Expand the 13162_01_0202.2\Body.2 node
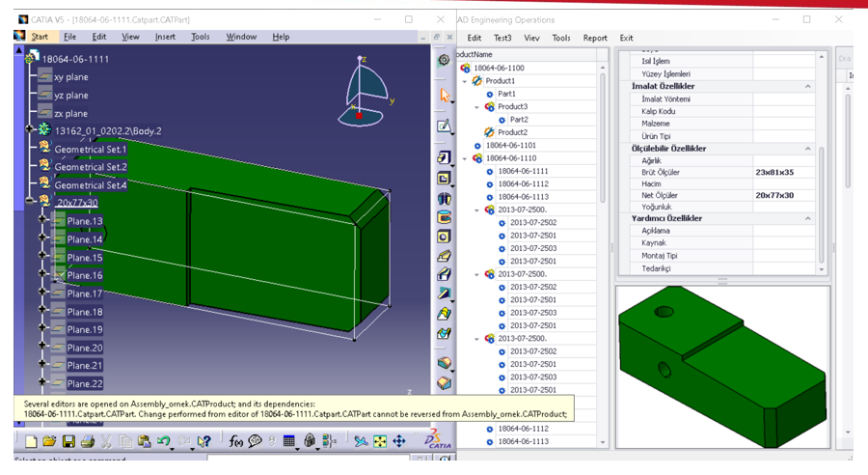Screen dimensions: 868x475 tap(30, 129)
